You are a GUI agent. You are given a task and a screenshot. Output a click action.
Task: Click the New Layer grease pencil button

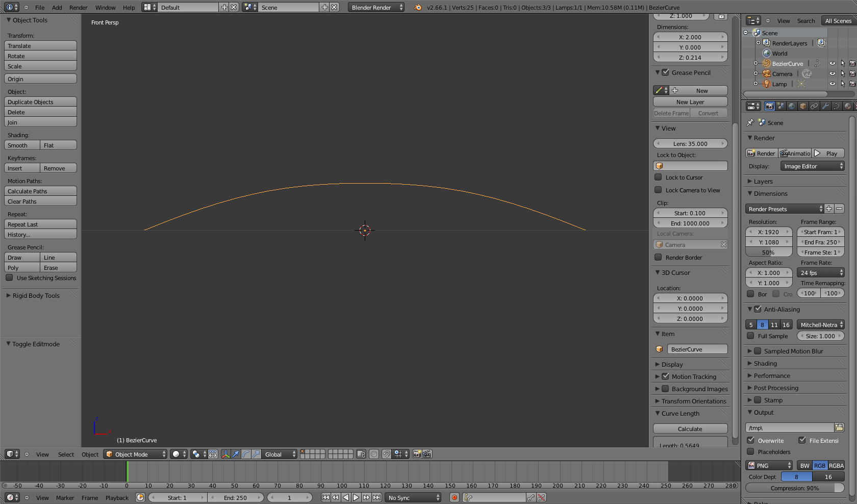(690, 102)
